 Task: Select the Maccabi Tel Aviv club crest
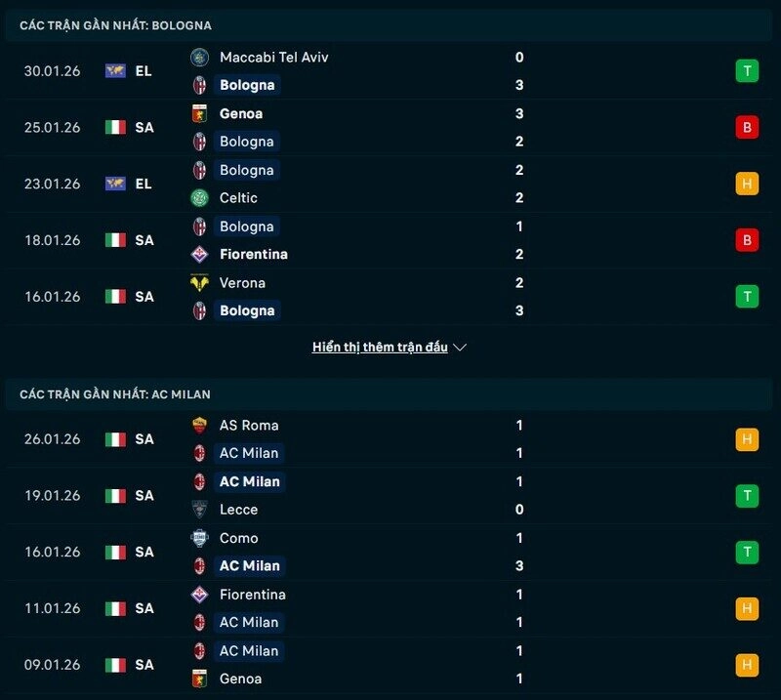pos(201,58)
